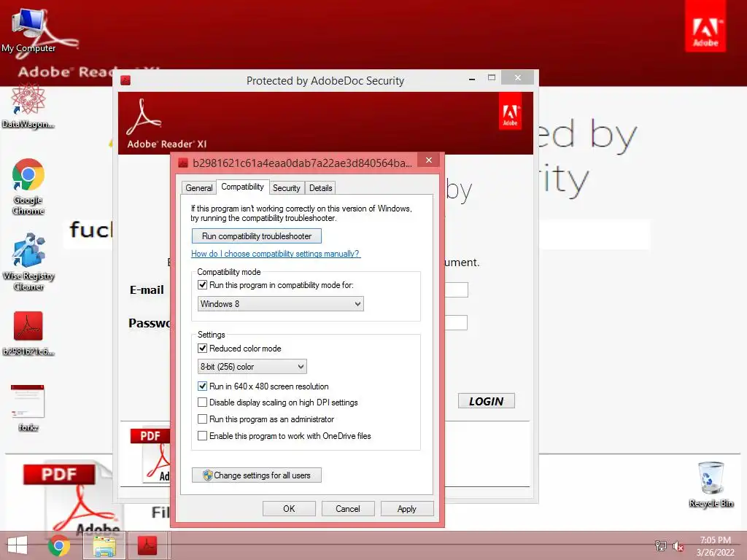Toggle Run this program in compatibility mode

tap(203, 285)
